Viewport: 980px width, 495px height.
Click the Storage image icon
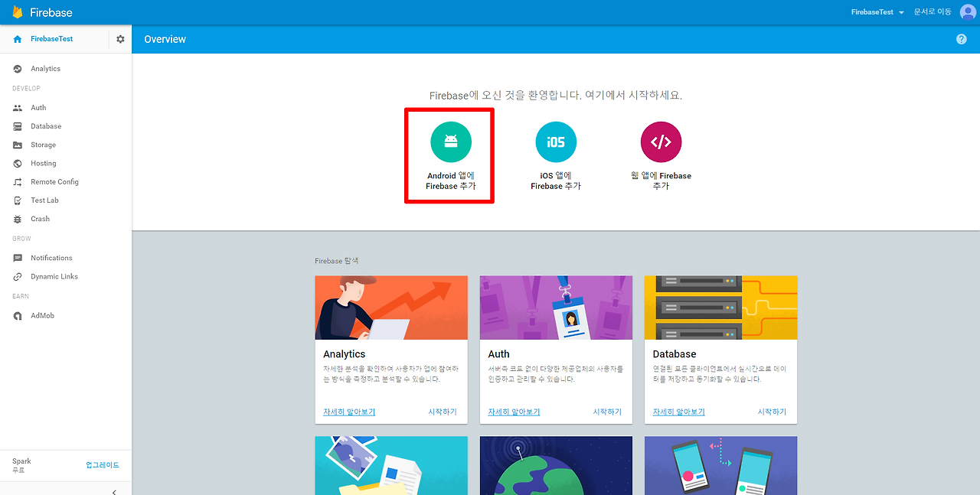(18, 145)
